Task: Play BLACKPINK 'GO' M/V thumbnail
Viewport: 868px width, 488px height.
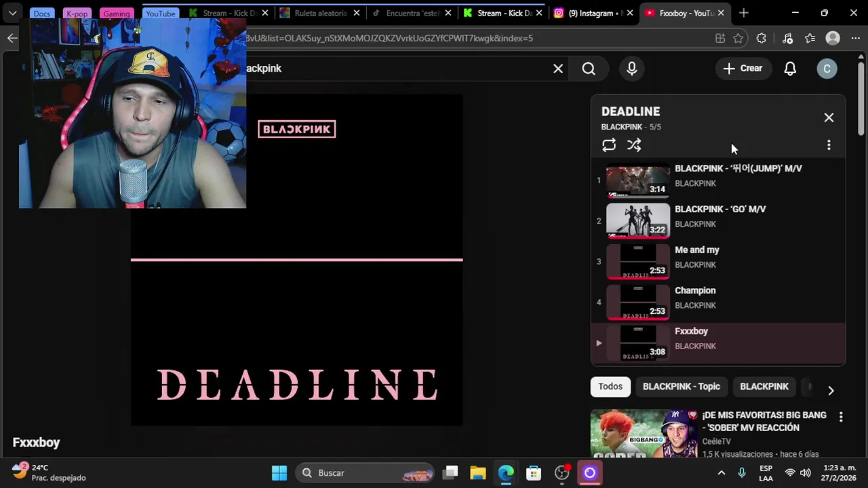Action: (637, 221)
